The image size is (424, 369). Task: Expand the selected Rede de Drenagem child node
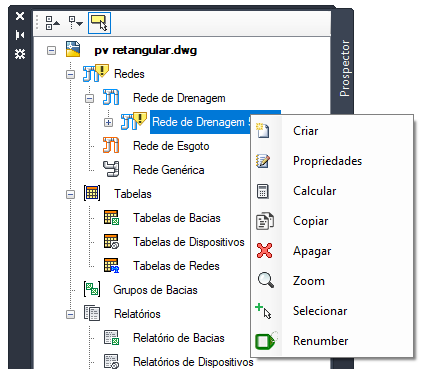(108, 122)
